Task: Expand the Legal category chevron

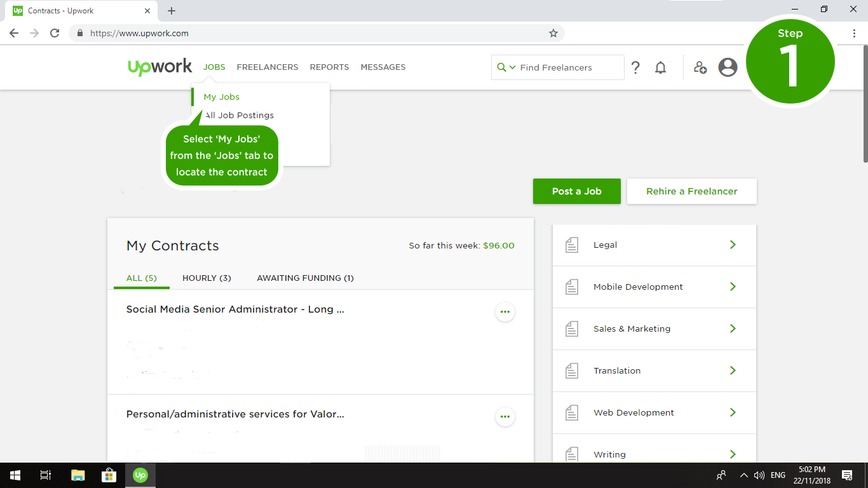Action: pyautogui.click(x=733, y=245)
